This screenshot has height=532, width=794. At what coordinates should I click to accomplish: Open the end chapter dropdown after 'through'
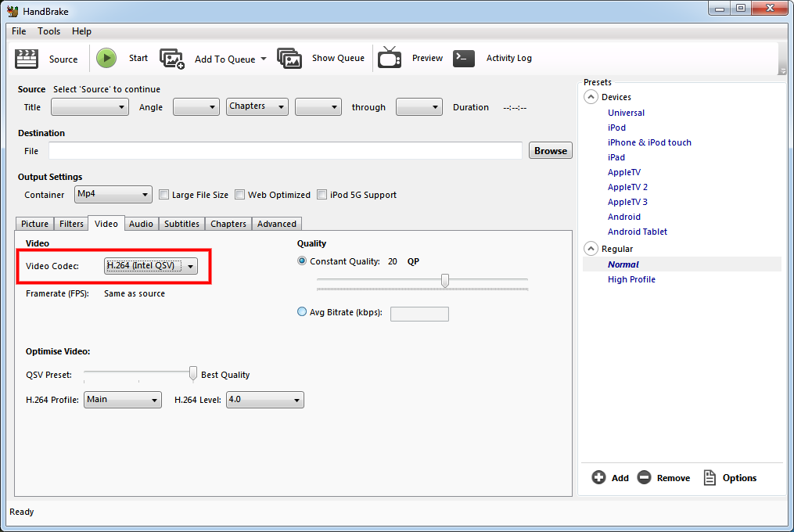(419, 107)
